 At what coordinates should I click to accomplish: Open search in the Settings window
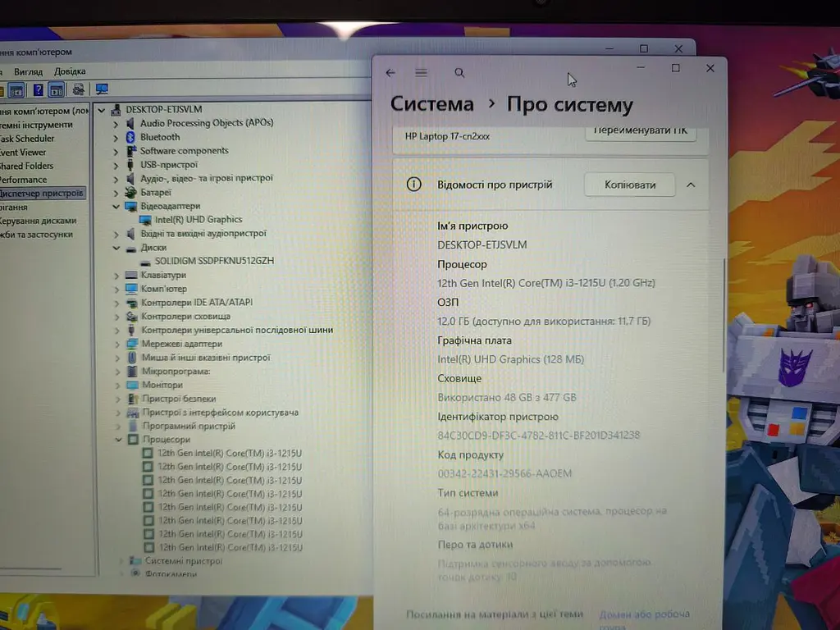point(459,72)
